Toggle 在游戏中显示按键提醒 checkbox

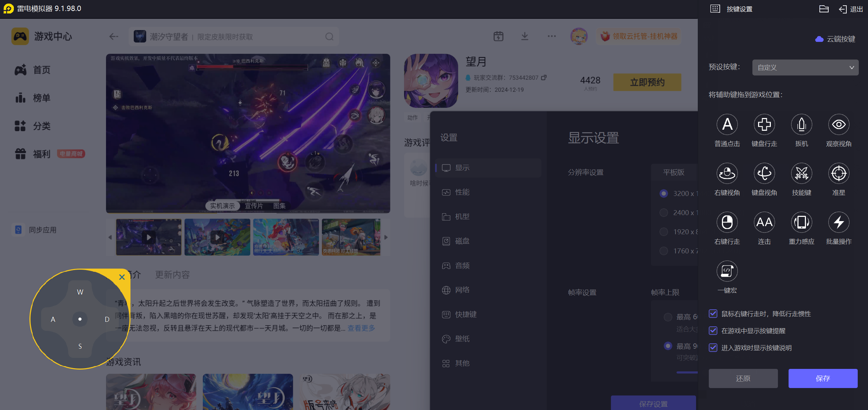click(713, 331)
